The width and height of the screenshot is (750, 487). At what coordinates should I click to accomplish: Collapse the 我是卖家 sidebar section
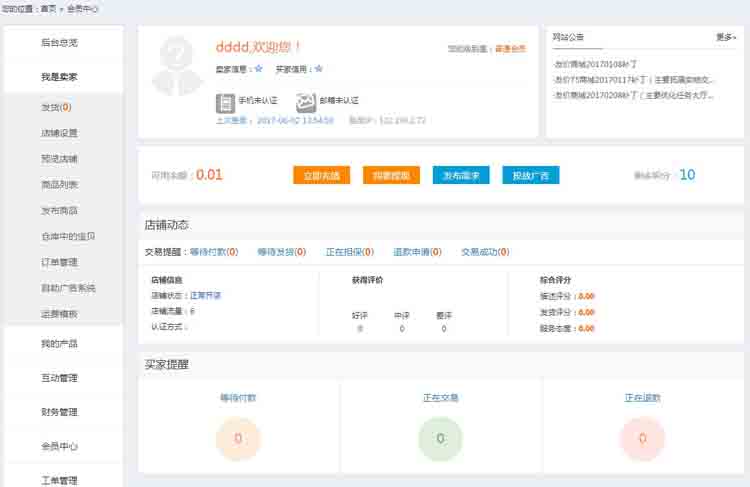pyautogui.click(x=59, y=77)
